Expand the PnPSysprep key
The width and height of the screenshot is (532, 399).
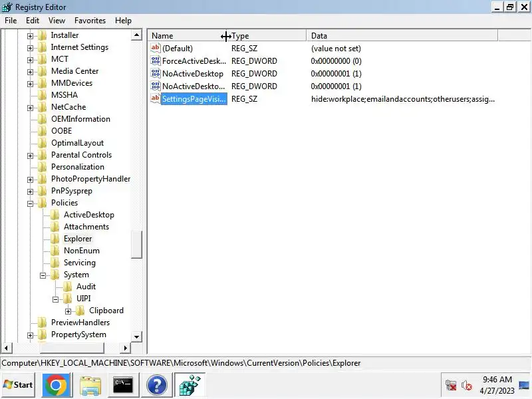coord(30,192)
